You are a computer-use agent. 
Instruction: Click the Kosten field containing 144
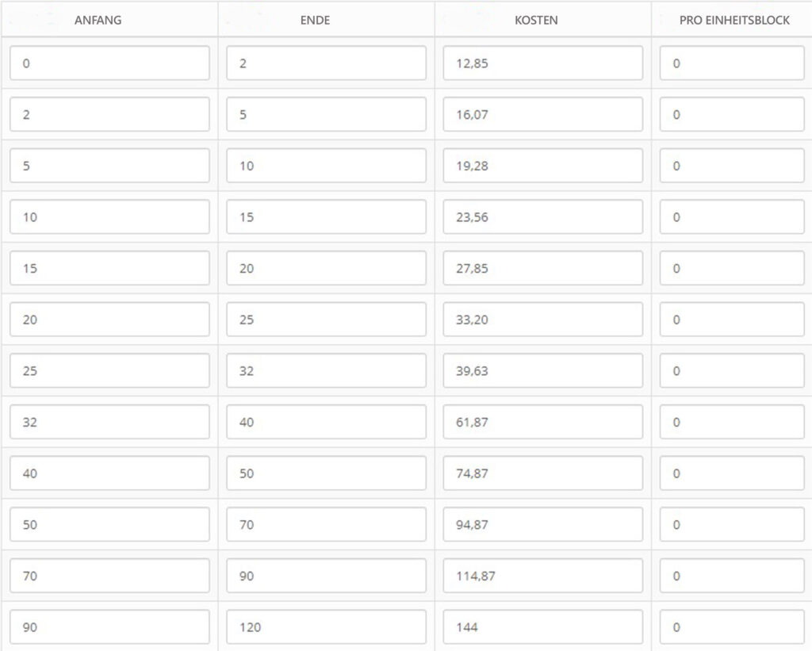[542, 626]
